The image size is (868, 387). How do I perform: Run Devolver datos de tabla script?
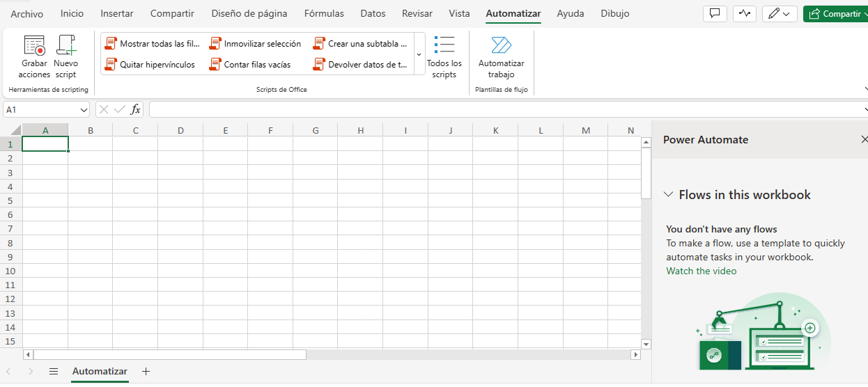coord(360,65)
